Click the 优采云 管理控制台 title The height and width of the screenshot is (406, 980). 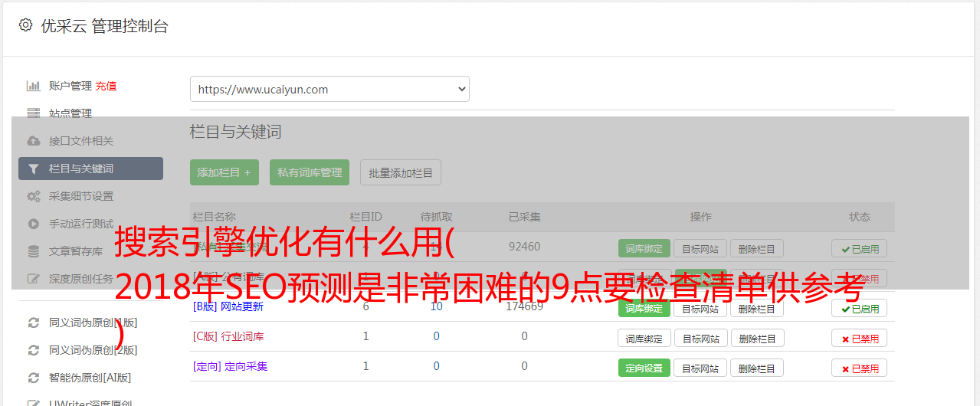coord(104,26)
